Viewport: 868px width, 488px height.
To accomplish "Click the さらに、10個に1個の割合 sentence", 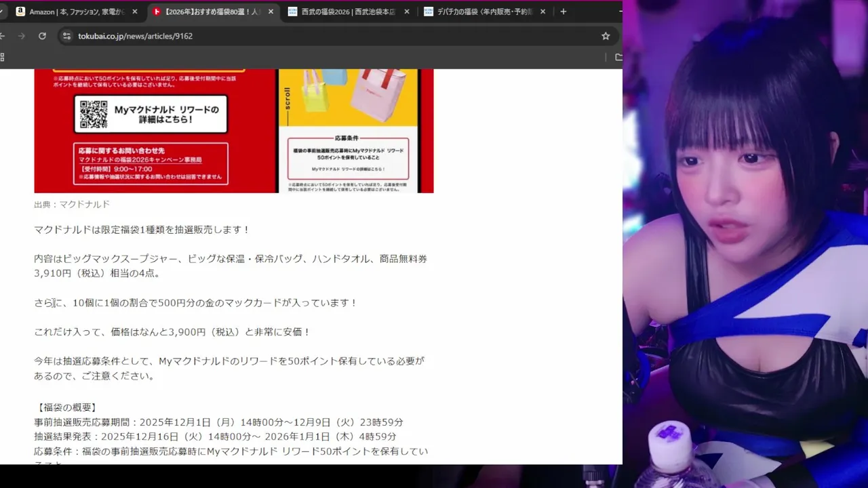I will [x=196, y=303].
